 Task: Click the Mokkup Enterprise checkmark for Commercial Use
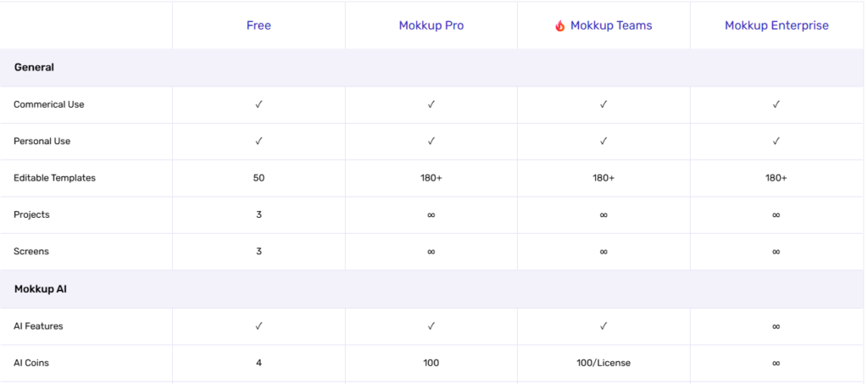pyautogui.click(x=776, y=104)
